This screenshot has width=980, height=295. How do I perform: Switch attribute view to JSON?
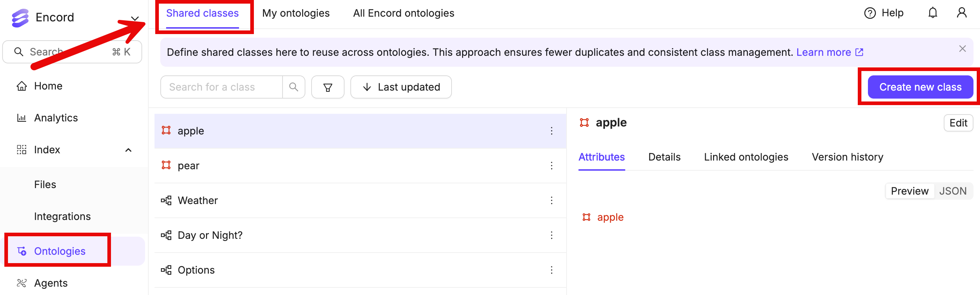click(952, 191)
